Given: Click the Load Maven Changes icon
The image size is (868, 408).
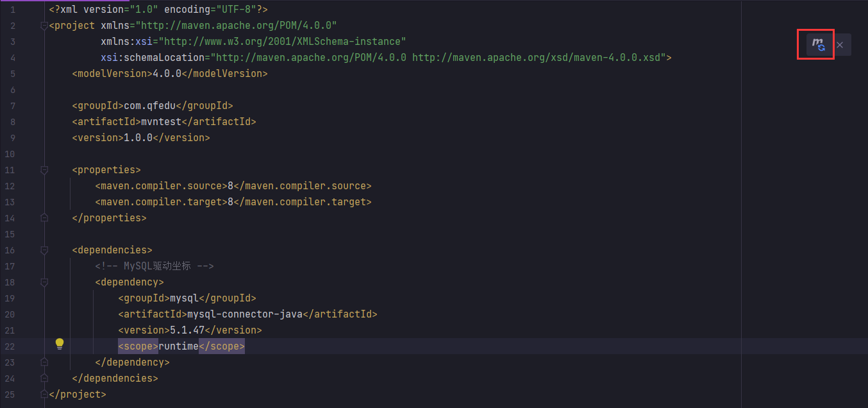Looking at the screenshot, I should coord(818,44).
